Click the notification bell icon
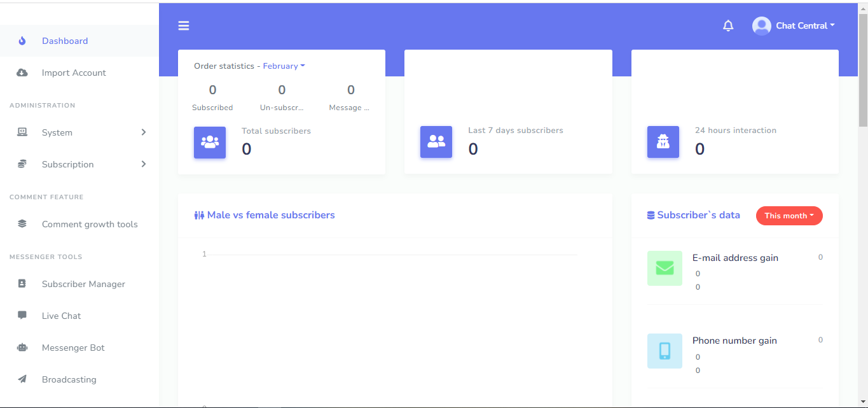Viewport: 868px width, 408px height. point(728,25)
